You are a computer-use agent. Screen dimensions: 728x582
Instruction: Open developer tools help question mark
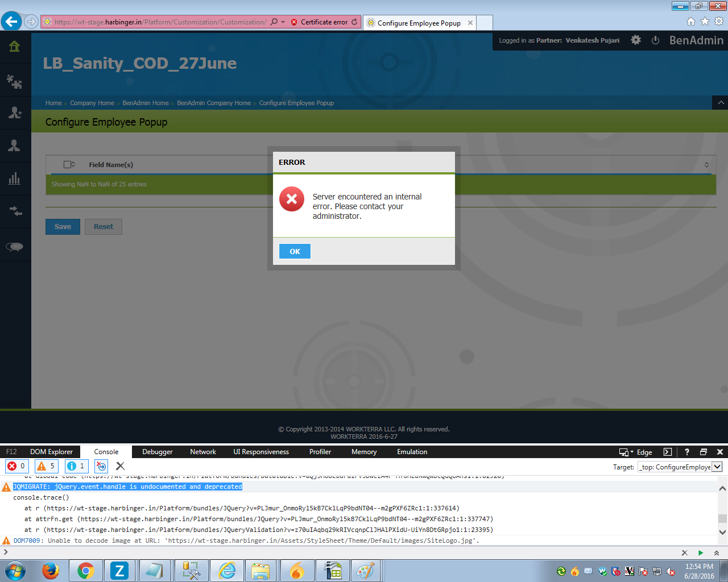pyautogui.click(x=686, y=452)
